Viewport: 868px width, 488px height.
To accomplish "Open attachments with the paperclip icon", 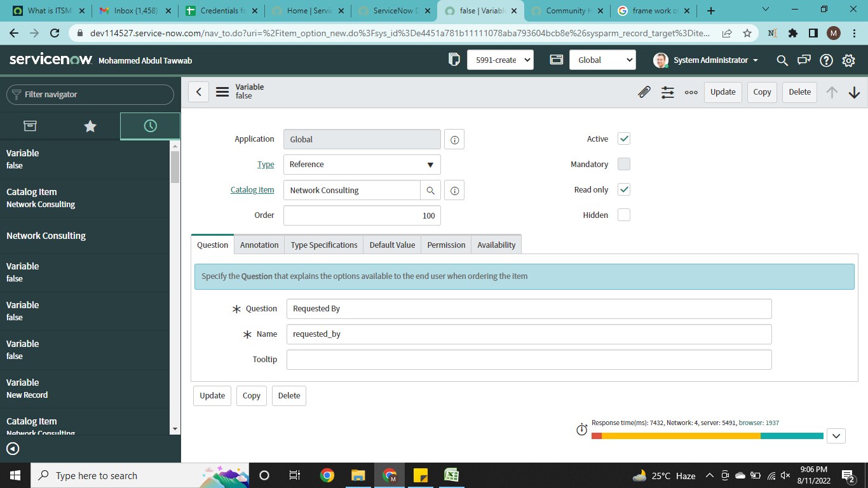I will (x=644, y=92).
